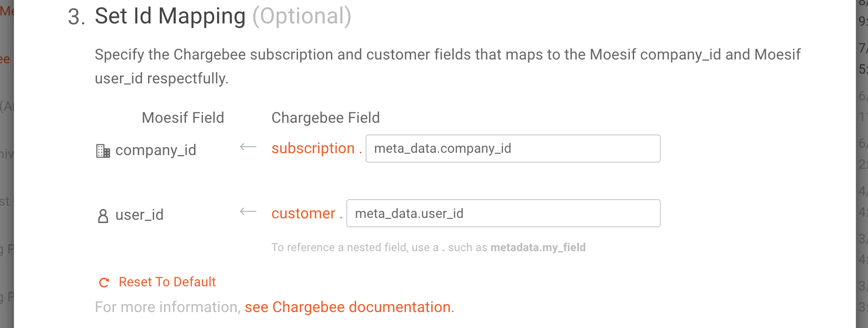Click the company building icon
This screenshot has height=328, width=868.
tap(103, 151)
